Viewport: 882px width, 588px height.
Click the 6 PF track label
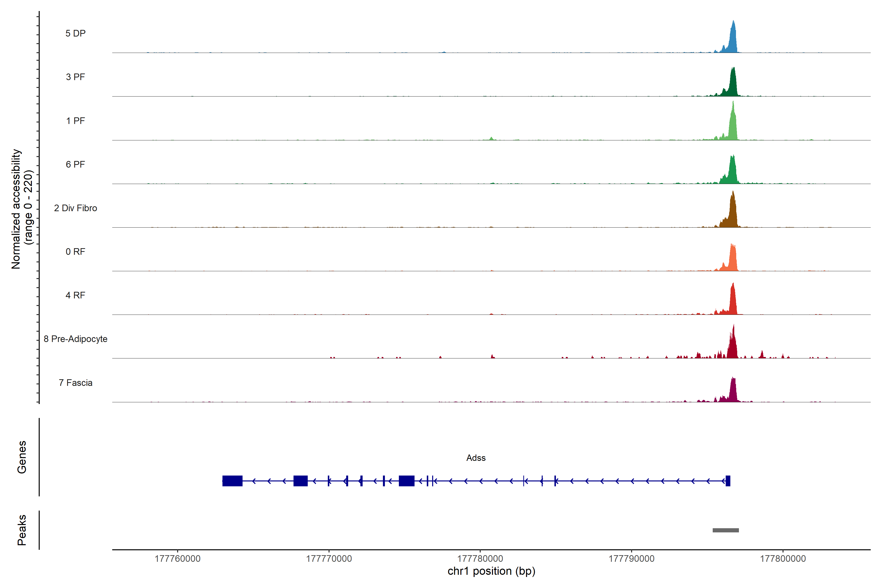pyautogui.click(x=75, y=164)
